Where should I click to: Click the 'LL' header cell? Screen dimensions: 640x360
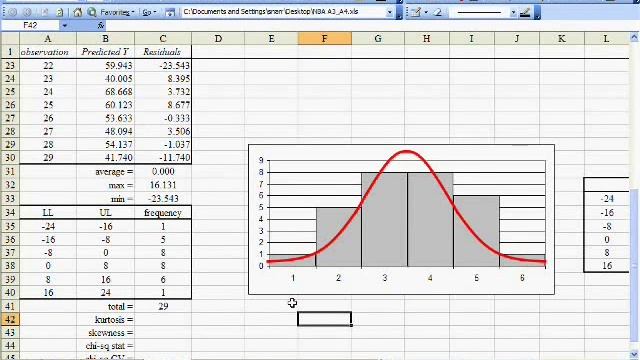48,213
